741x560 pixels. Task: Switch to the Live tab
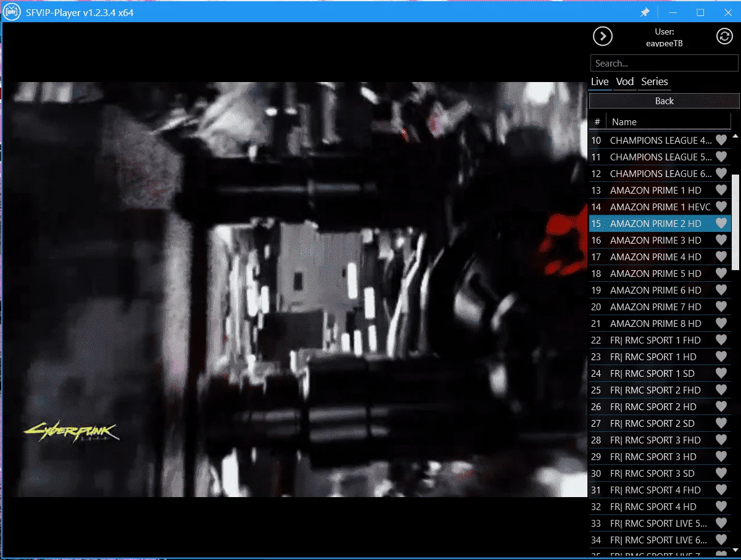(x=600, y=81)
